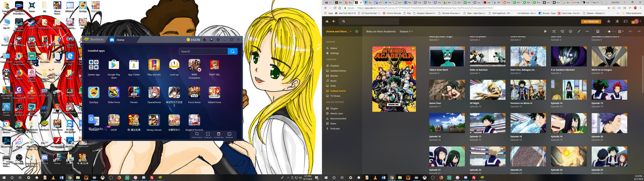The height and width of the screenshot is (181, 644).
Task: Open Plex cast to player icon
Action: point(626,21)
